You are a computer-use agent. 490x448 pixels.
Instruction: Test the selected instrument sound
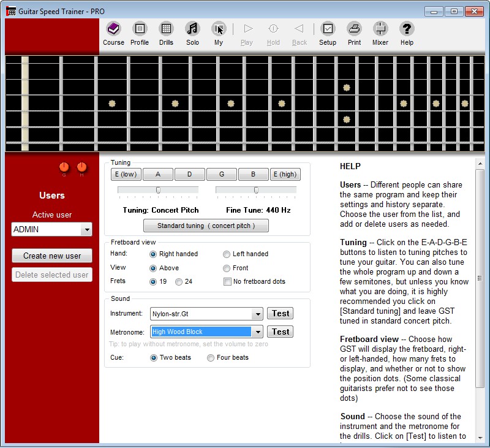[x=281, y=314]
